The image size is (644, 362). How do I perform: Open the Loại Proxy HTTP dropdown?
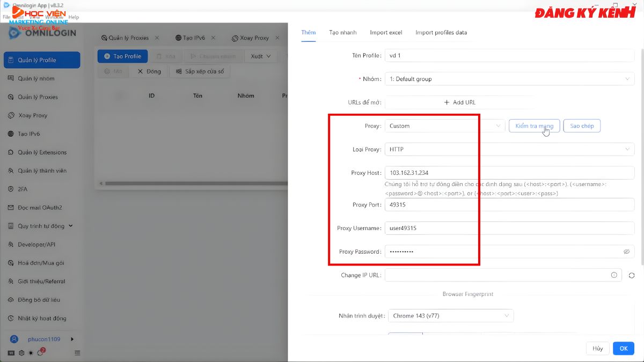coord(509,150)
